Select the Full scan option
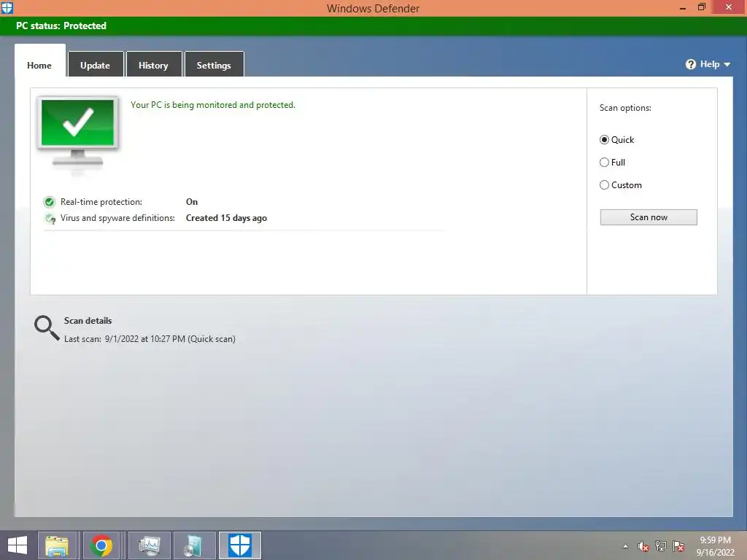 pyautogui.click(x=612, y=163)
